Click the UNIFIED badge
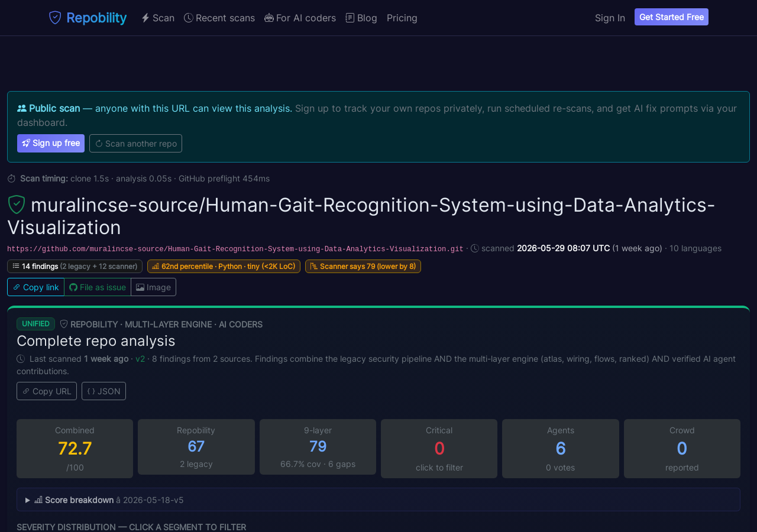Image resolution: width=757 pixels, height=532 pixels. coord(35,324)
